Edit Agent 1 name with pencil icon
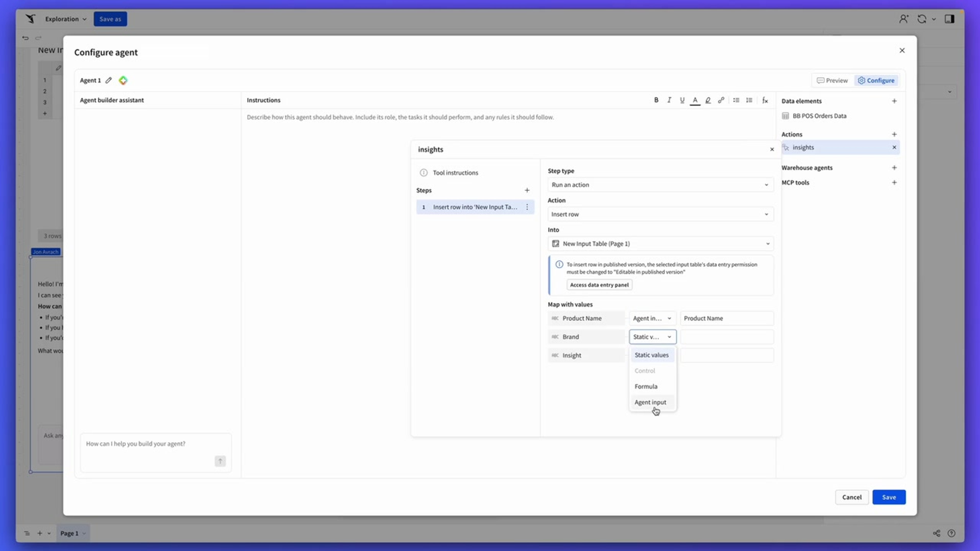The width and height of the screenshot is (980, 551). (108, 80)
